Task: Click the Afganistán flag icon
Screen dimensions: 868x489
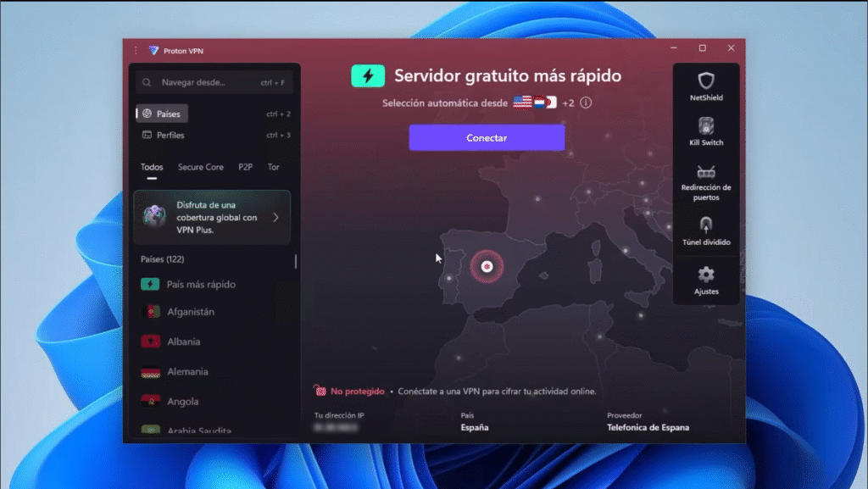Action: (150, 312)
